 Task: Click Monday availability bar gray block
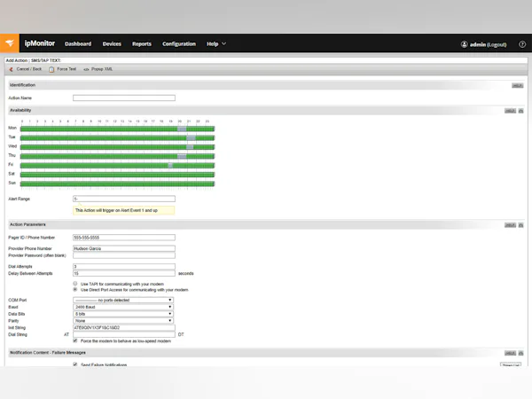pos(182,129)
